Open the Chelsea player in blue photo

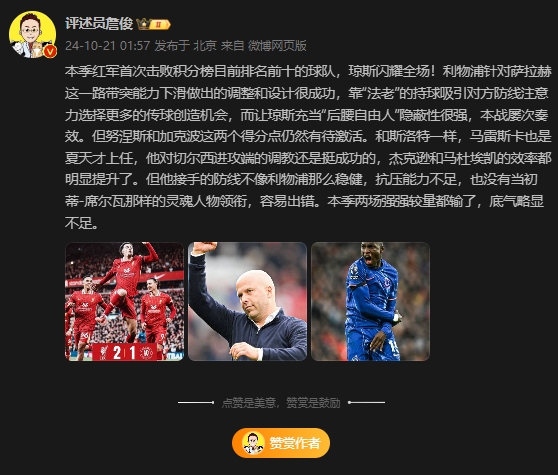click(x=370, y=301)
